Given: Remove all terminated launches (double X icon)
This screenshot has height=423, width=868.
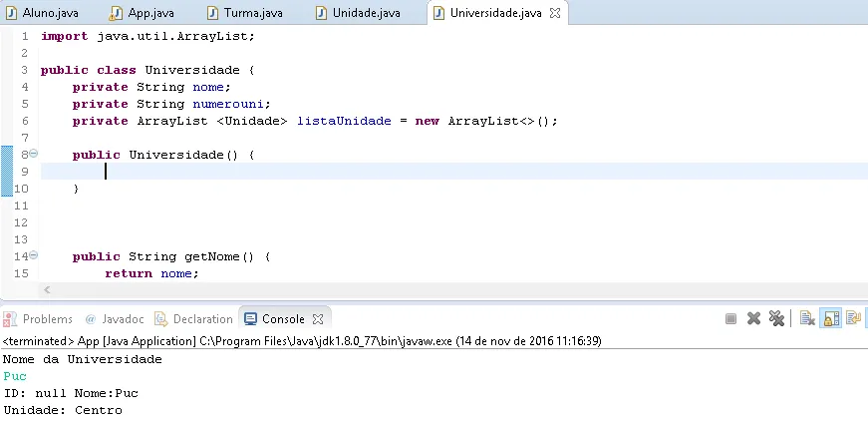Looking at the screenshot, I should (776, 319).
